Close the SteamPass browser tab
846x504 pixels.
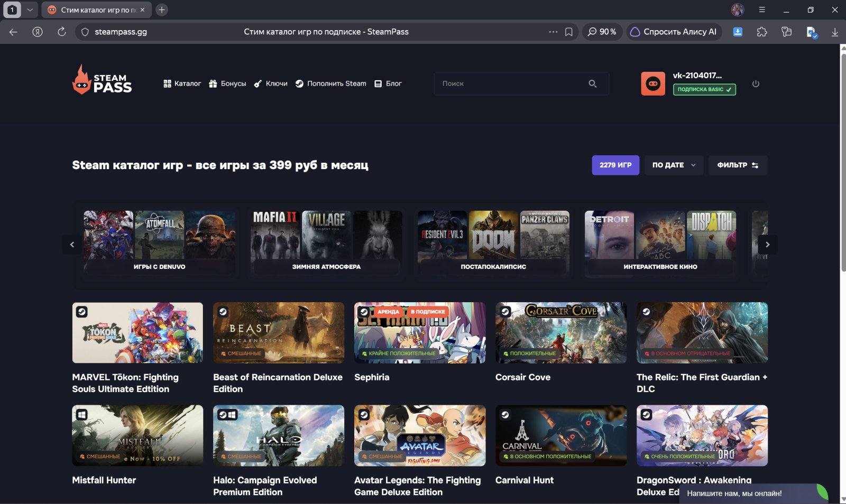[x=142, y=10]
